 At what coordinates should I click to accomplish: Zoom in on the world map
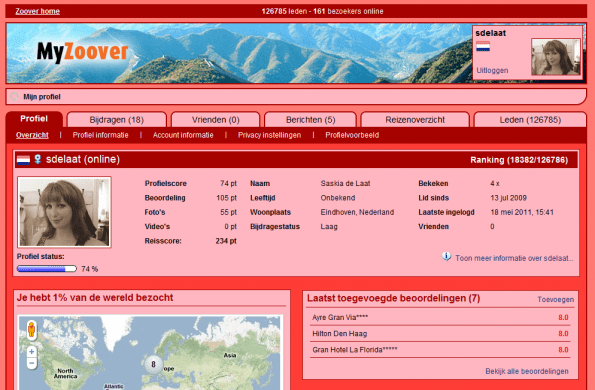pyautogui.click(x=31, y=352)
